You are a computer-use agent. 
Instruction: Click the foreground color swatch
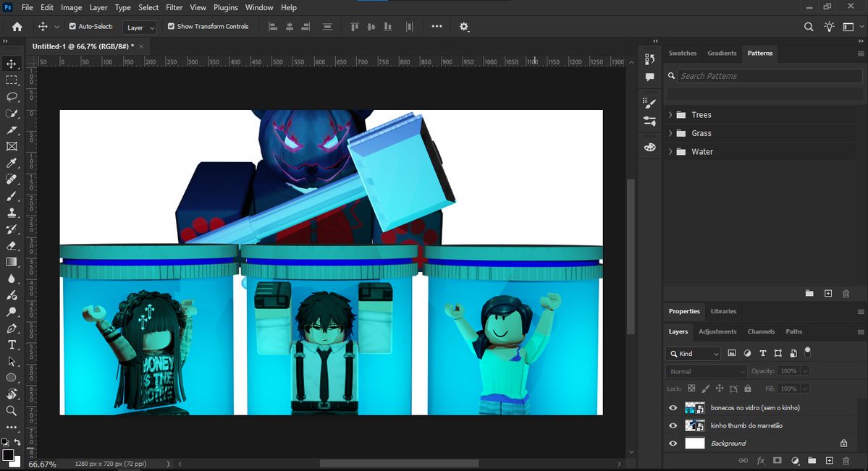tap(8, 455)
